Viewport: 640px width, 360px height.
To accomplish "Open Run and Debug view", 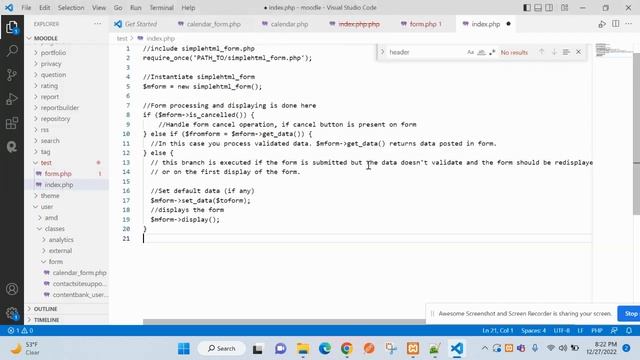I will pos(12,99).
